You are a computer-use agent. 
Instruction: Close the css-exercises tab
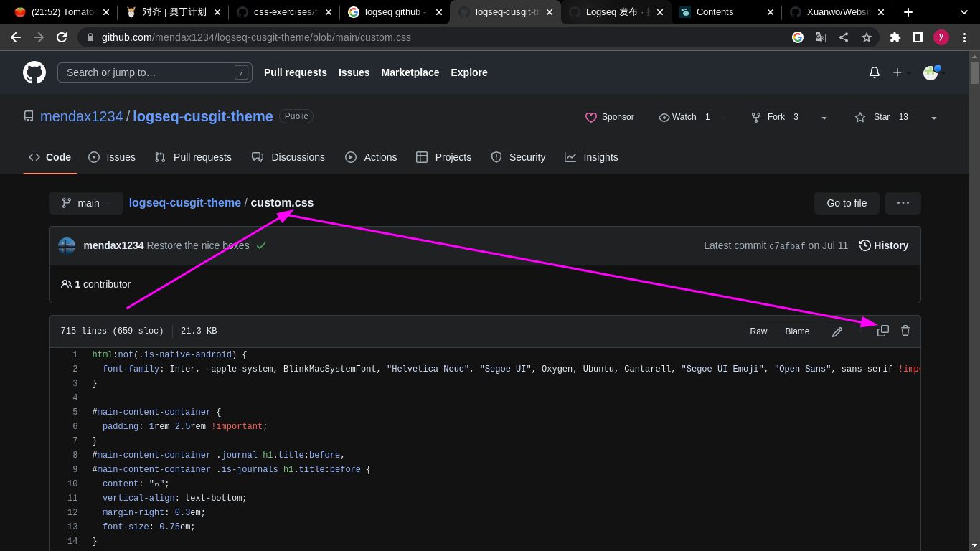[329, 12]
